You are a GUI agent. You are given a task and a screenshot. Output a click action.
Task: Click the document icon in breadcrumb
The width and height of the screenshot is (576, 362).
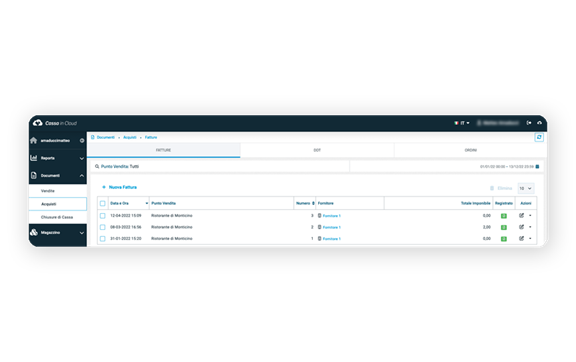pos(93,137)
